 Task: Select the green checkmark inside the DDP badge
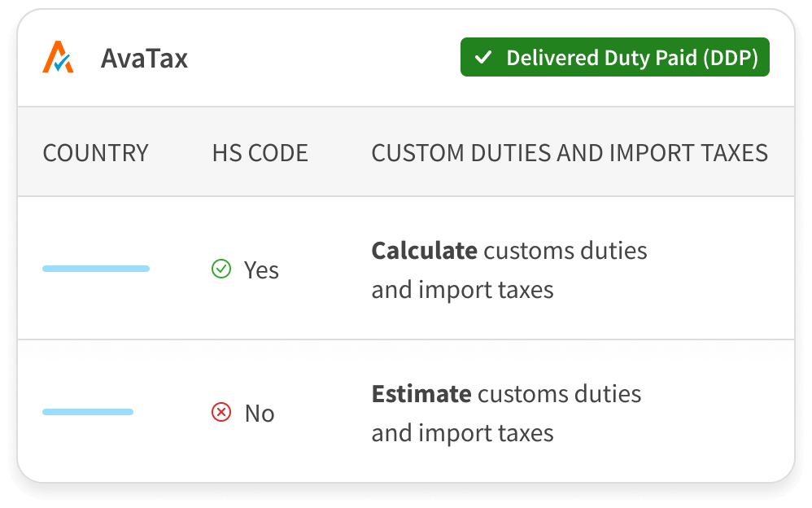pyautogui.click(x=483, y=57)
